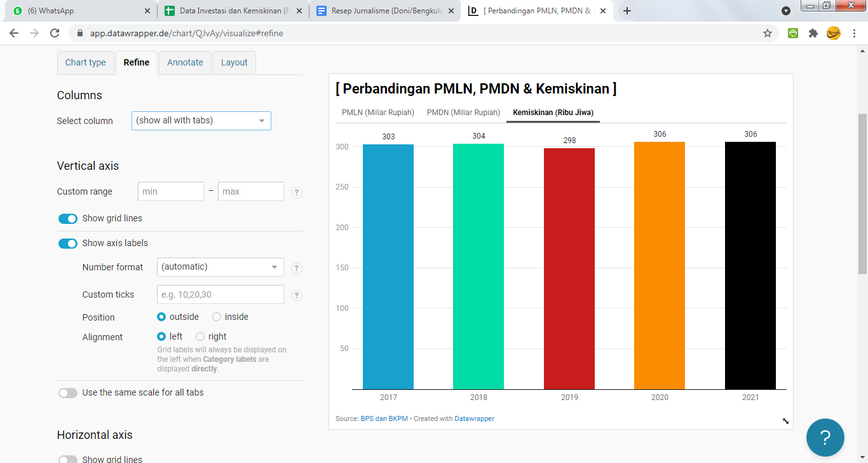Screen dimensions: 868x463
Task: Bookmark this page with the star icon
Action: pyautogui.click(x=767, y=33)
